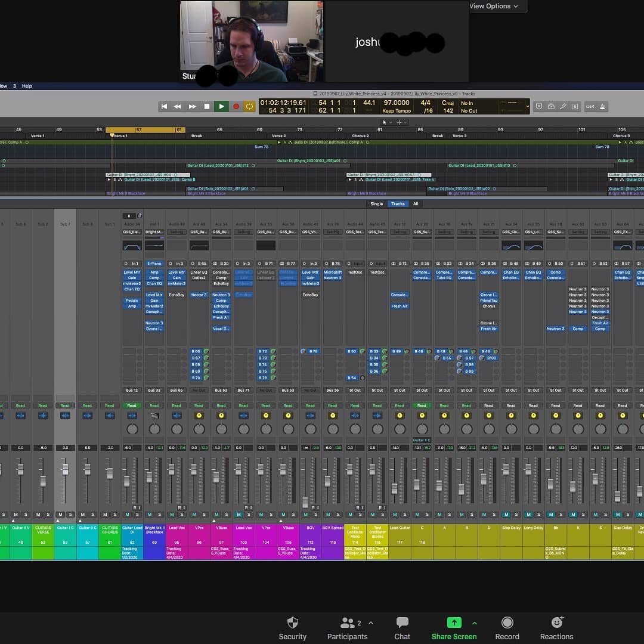This screenshot has width=644, height=644.
Task: Click Guitar Lead DI EQ thumbnail
Action: pos(132,246)
